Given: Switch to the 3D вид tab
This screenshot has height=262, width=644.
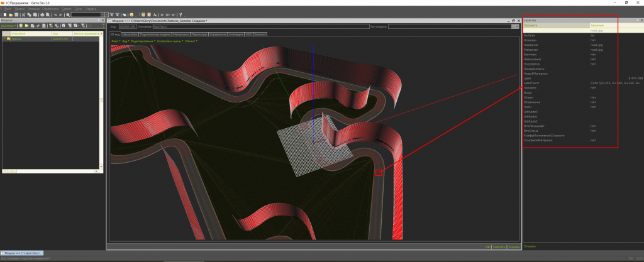Looking at the screenshot, I should pyautogui.click(x=115, y=35).
